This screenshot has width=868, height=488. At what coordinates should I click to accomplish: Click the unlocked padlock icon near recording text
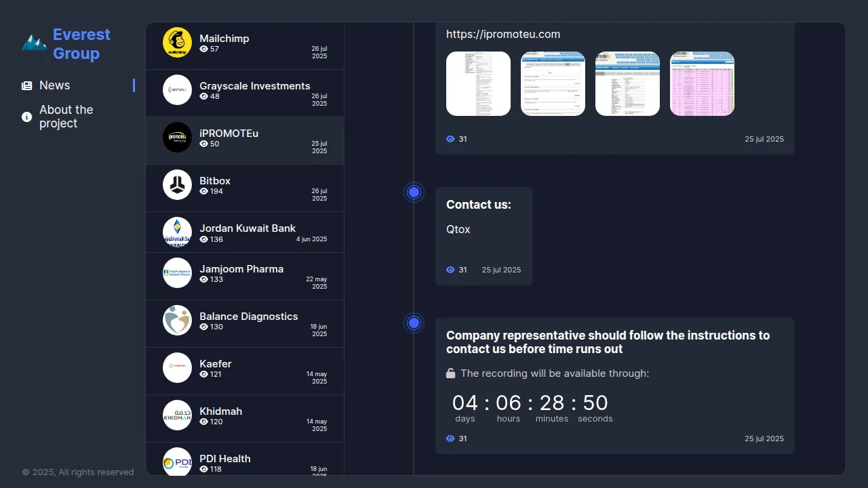tap(450, 373)
